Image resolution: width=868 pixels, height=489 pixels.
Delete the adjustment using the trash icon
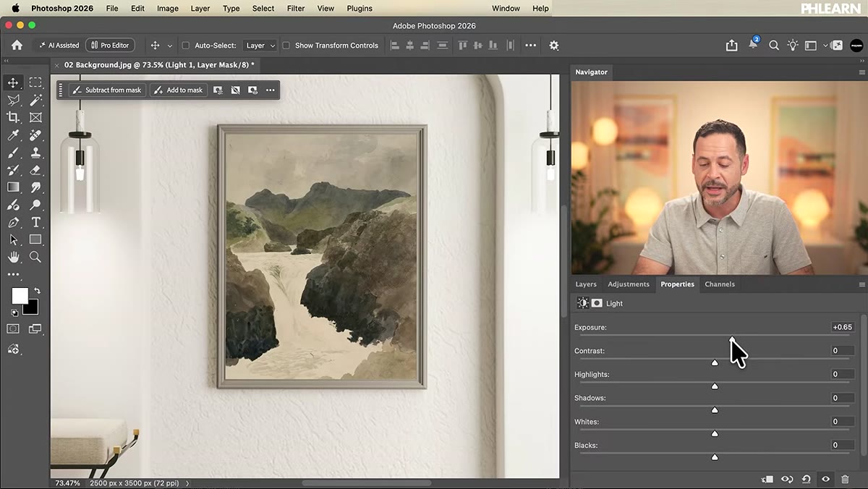[x=845, y=480]
